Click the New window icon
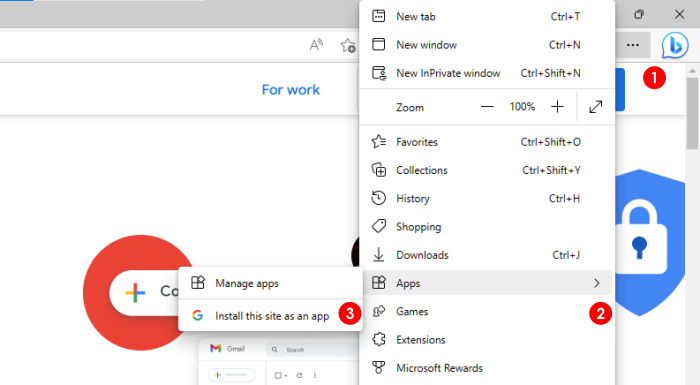700x385 pixels. (379, 44)
